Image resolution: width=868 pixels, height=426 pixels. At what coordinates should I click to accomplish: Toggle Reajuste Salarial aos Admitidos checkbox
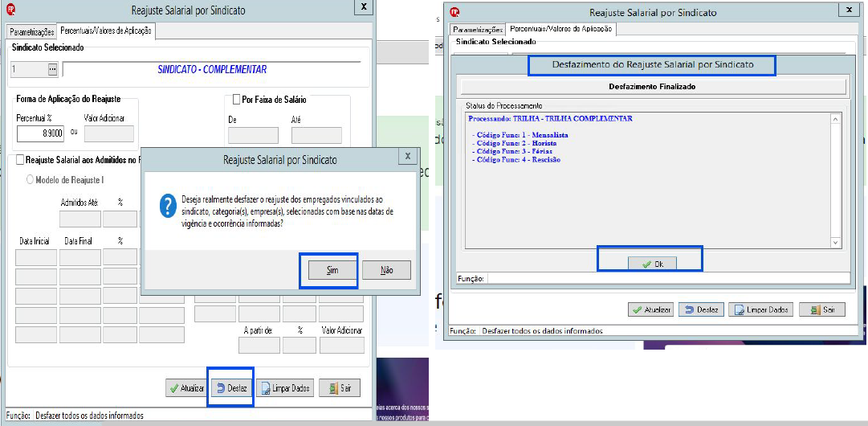click(x=21, y=160)
